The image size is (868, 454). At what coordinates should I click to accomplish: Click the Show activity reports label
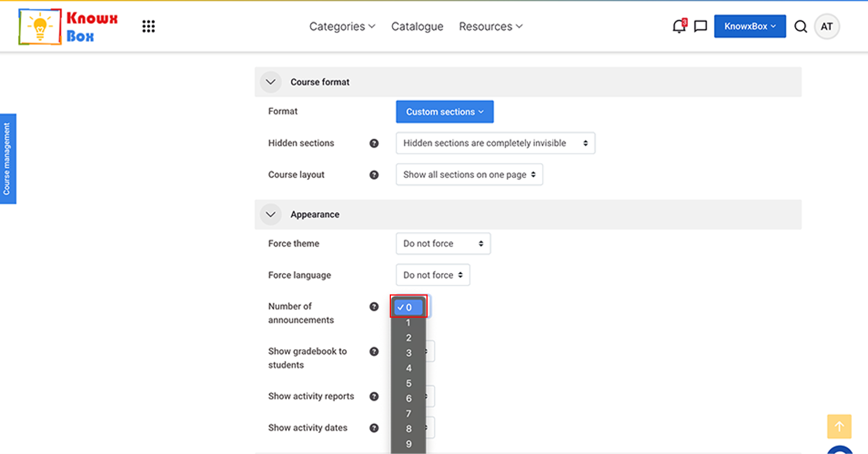point(311,396)
